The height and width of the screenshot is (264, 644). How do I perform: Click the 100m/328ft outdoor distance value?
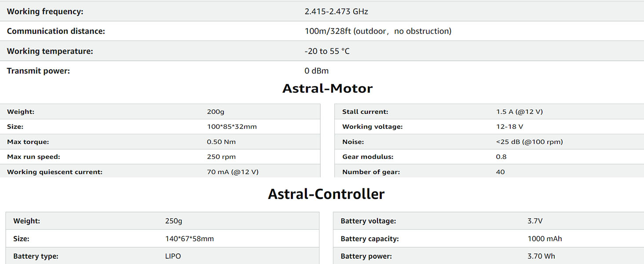(x=377, y=31)
